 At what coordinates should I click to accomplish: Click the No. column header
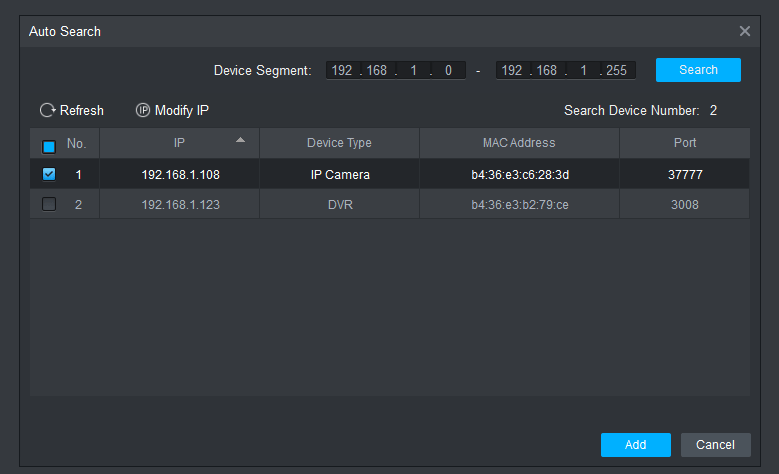tap(77, 143)
